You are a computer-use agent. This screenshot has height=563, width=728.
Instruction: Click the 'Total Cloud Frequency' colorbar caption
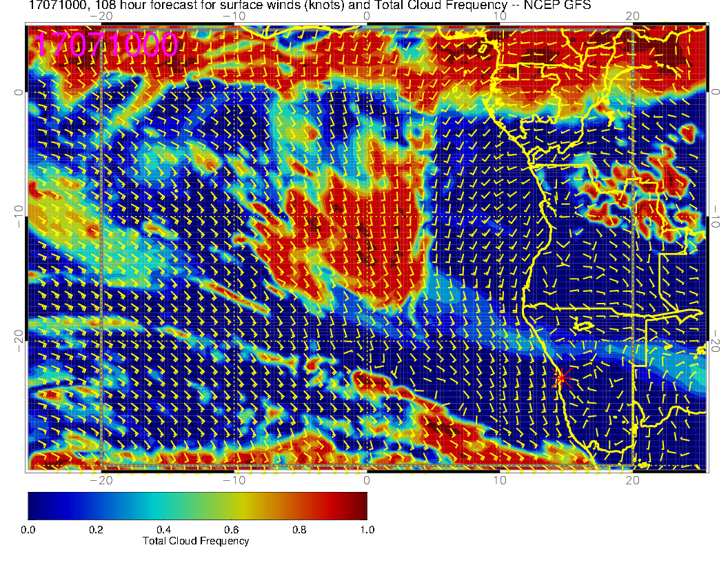click(x=196, y=541)
